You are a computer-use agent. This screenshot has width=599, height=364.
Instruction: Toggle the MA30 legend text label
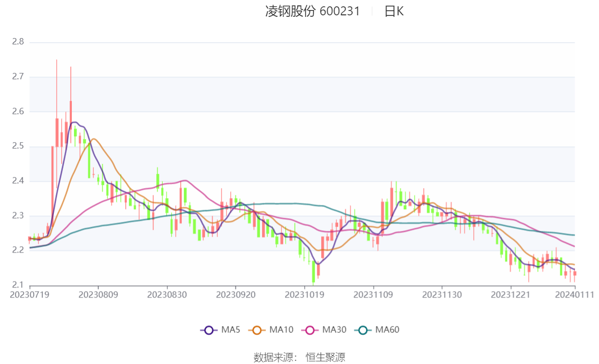point(334,330)
